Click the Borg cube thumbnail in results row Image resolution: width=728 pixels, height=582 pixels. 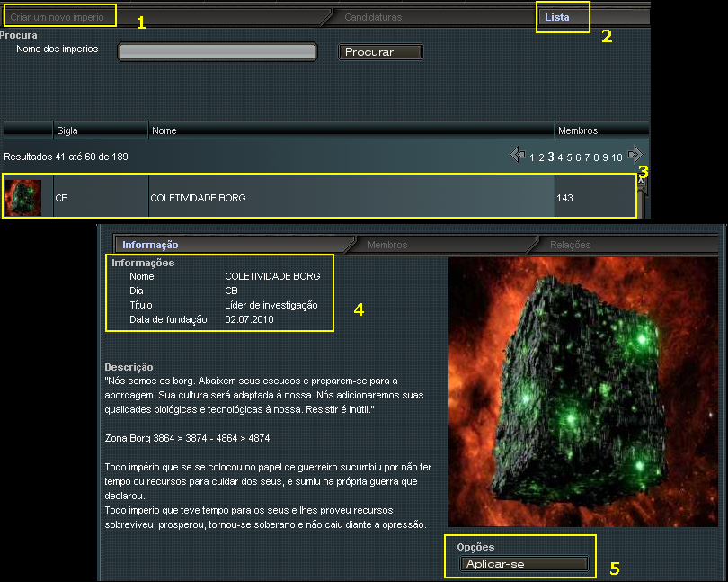[23, 198]
